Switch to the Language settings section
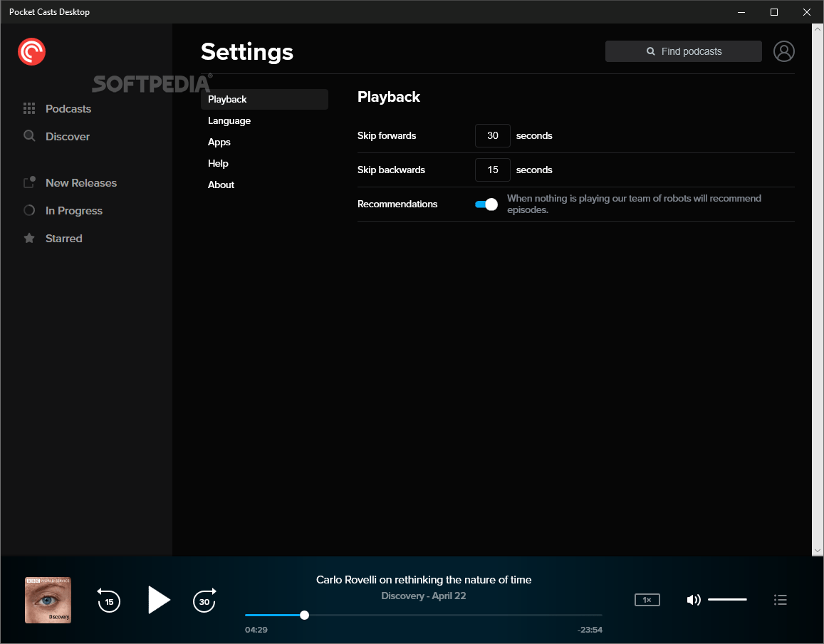The height and width of the screenshot is (644, 824). pyautogui.click(x=229, y=120)
